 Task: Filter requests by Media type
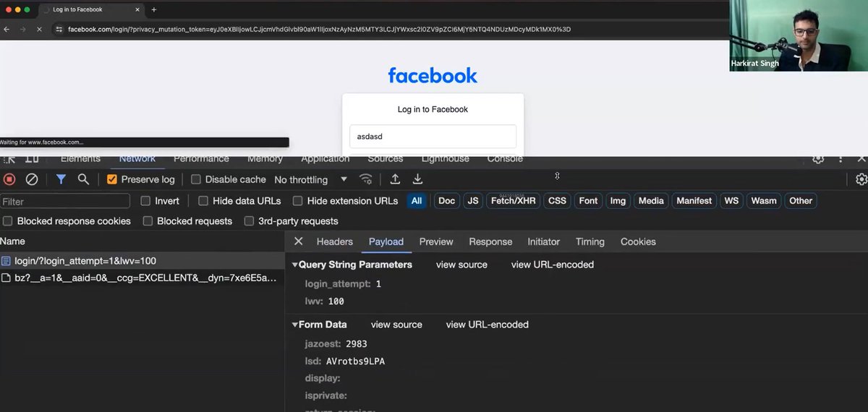(651, 201)
